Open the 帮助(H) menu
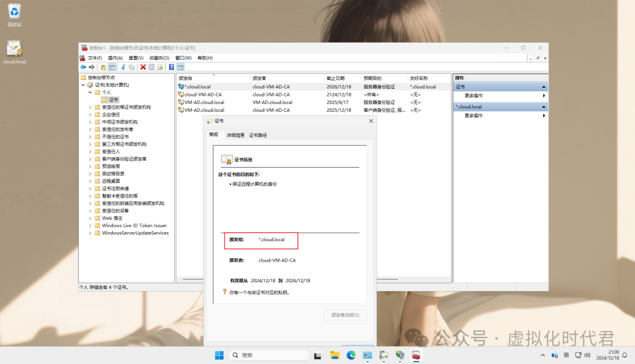Image resolution: width=635 pixels, height=364 pixels. point(205,58)
